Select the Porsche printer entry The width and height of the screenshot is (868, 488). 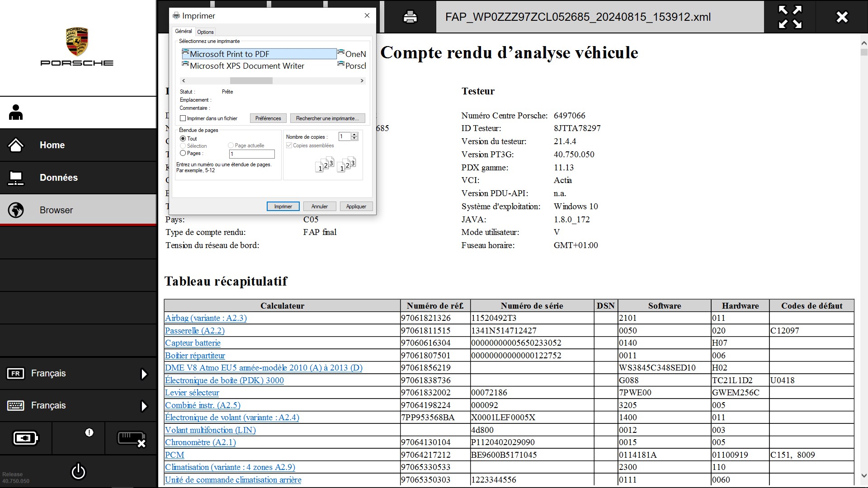click(352, 66)
